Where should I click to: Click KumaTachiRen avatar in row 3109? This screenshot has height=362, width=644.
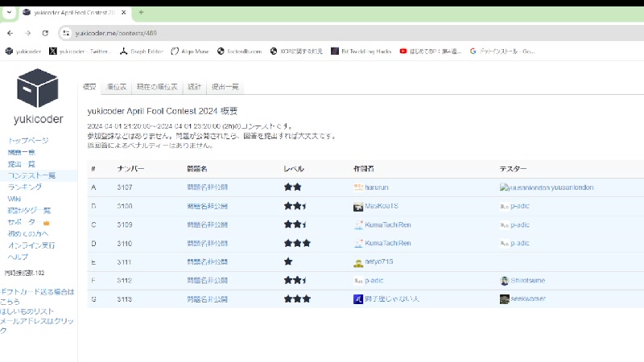click(358, 225)
